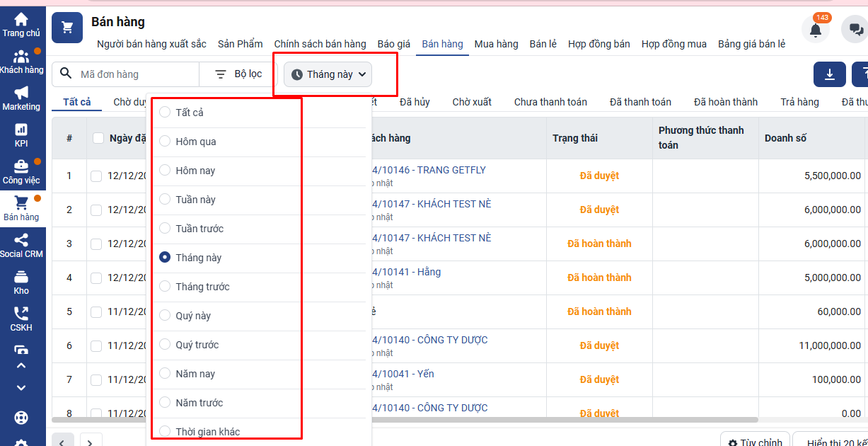The image size is (868, 446).
Task: Open the Tháng này time dropdown
Action: (x=328, y=74)
